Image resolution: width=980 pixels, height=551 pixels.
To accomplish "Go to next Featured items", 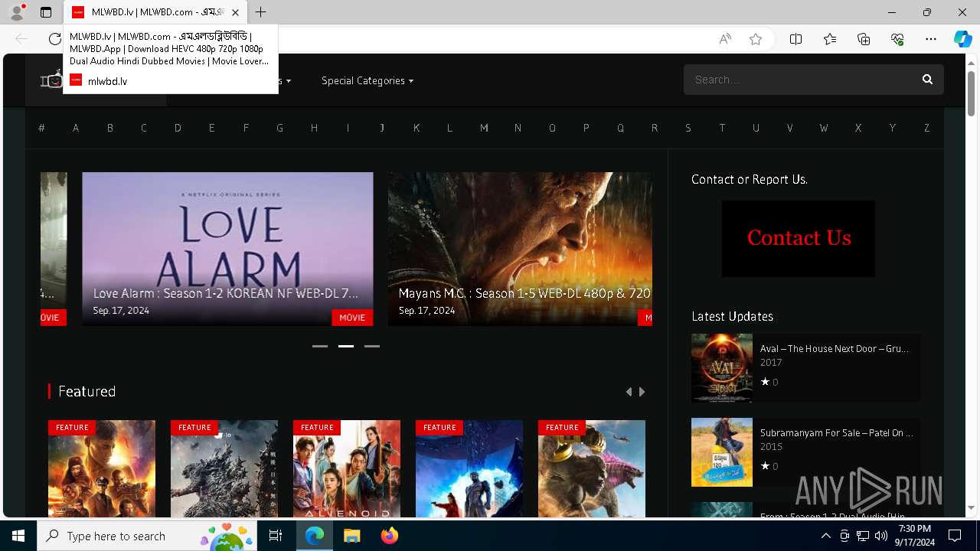I will (x=642, y=392).
